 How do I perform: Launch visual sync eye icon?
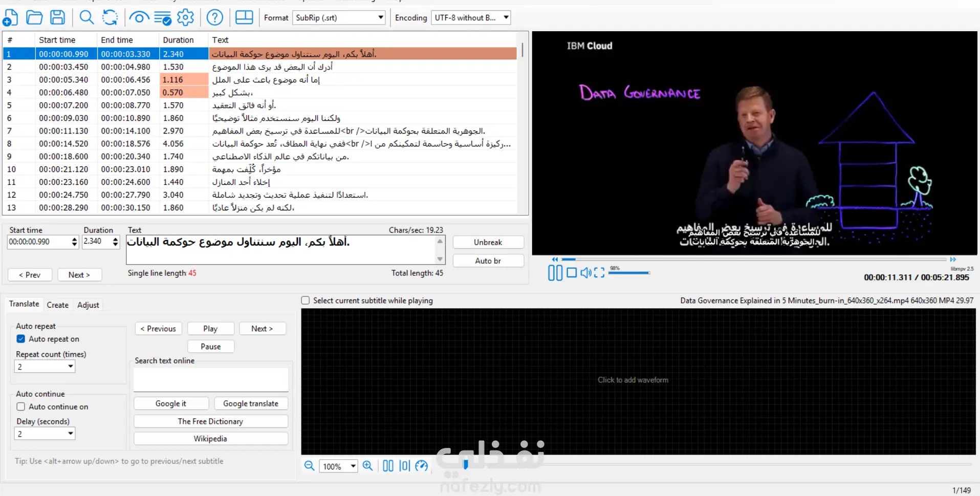pos(139,18)
